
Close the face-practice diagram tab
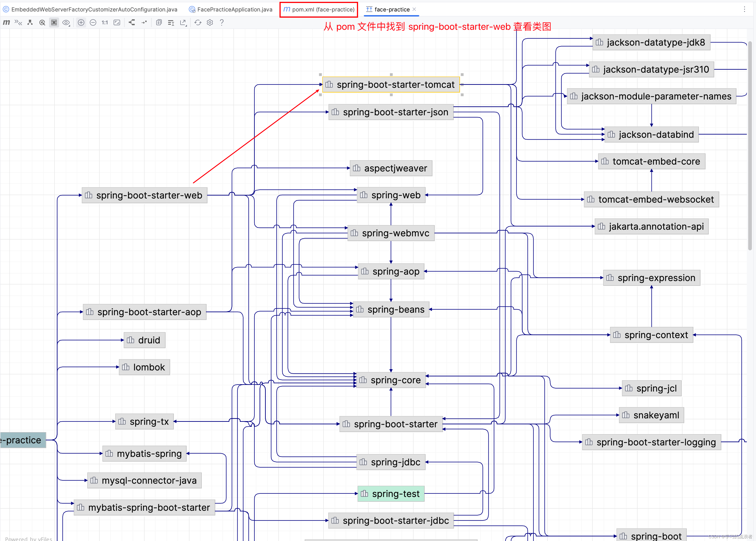414,9
